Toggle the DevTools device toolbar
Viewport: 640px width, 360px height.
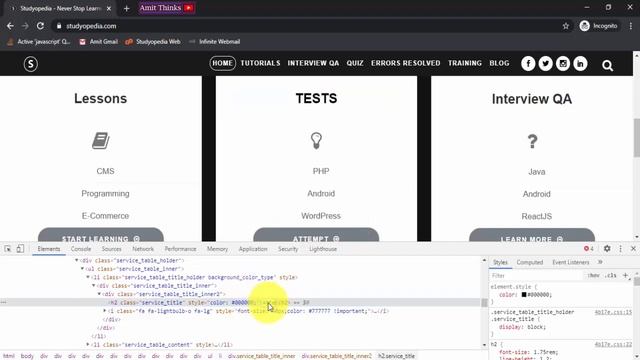[20, 249]
